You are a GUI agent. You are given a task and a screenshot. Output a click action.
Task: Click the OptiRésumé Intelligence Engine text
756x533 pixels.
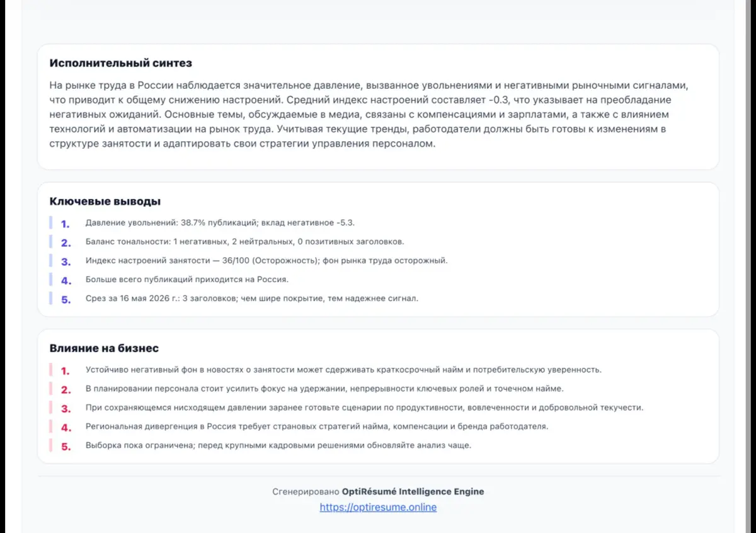click(413, 491)
